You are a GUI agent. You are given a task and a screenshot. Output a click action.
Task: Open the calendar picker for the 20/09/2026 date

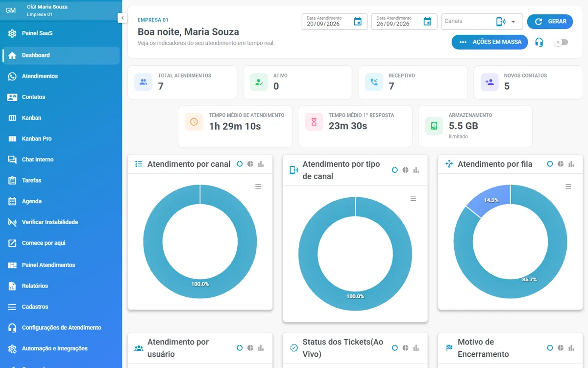click(358, 22)
